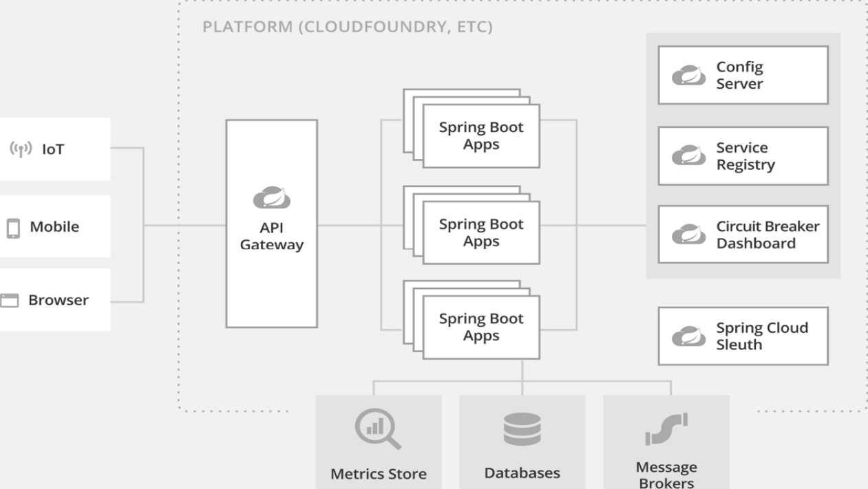Click the Service Registry cloud icon
868x489 pixels.
tap(689, 155)
